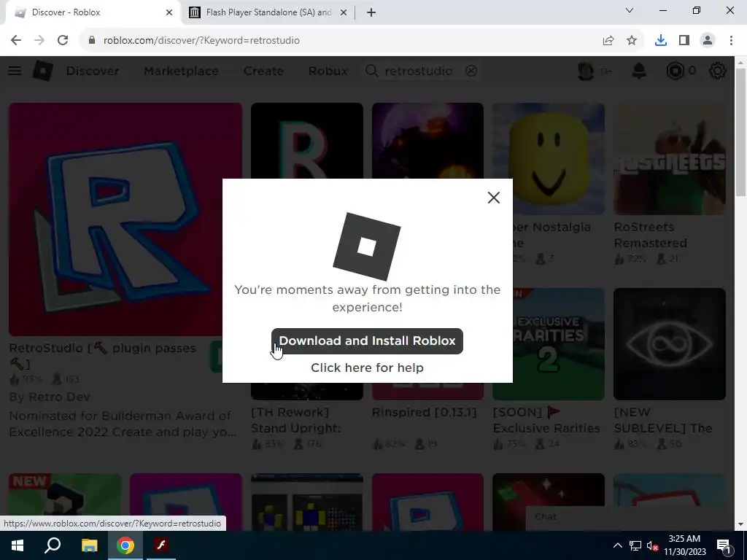Click the search magnifier icon in Roblox navbar
The image size is (747, 560).
click(371, 71)
